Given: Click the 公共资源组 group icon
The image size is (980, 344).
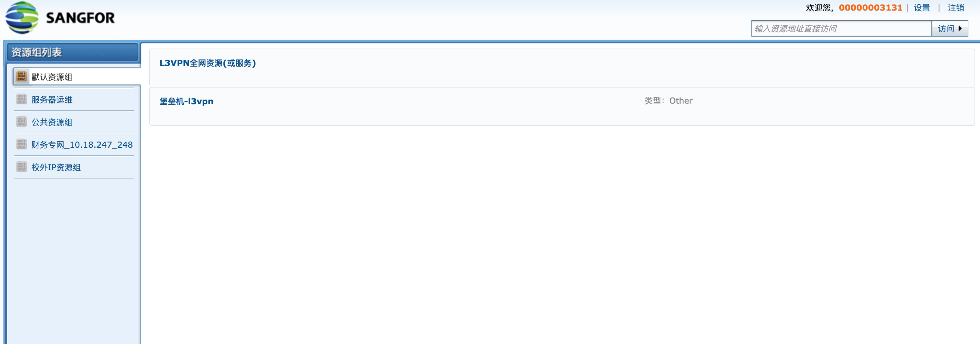Looking at the screenshot, I should tap(21, 122).
